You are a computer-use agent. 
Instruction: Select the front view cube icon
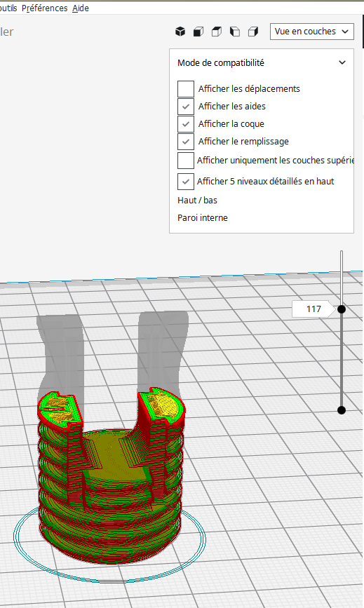point(198,32)
